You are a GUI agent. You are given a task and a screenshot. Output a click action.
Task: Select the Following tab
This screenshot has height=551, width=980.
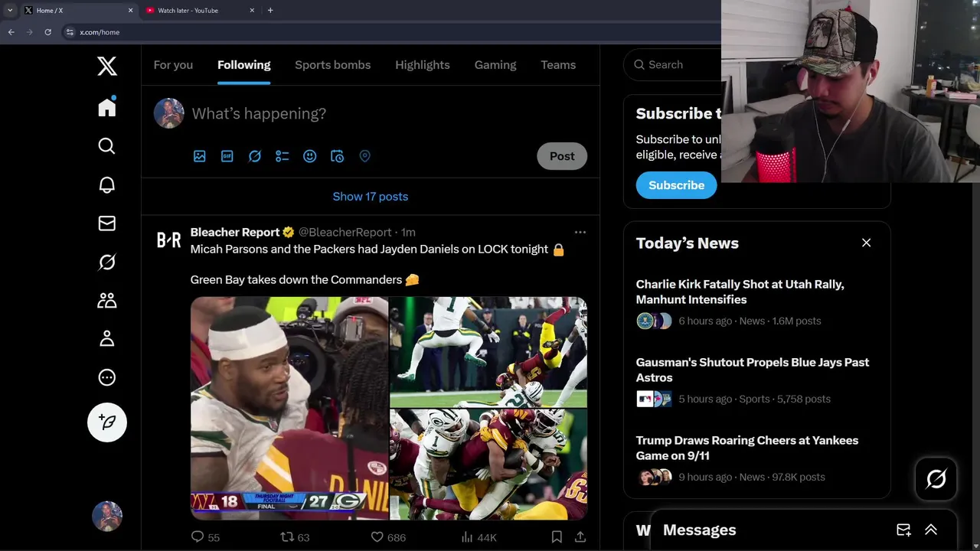point(244,65)
